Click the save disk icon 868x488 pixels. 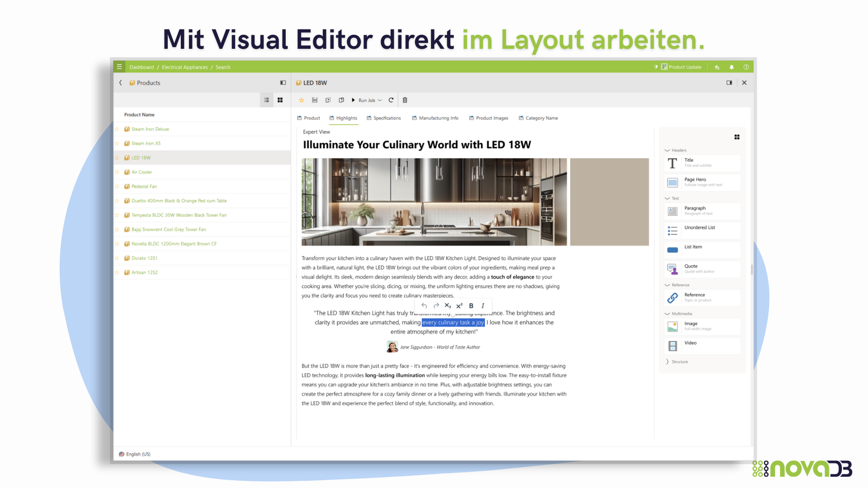tap(315, 100)
